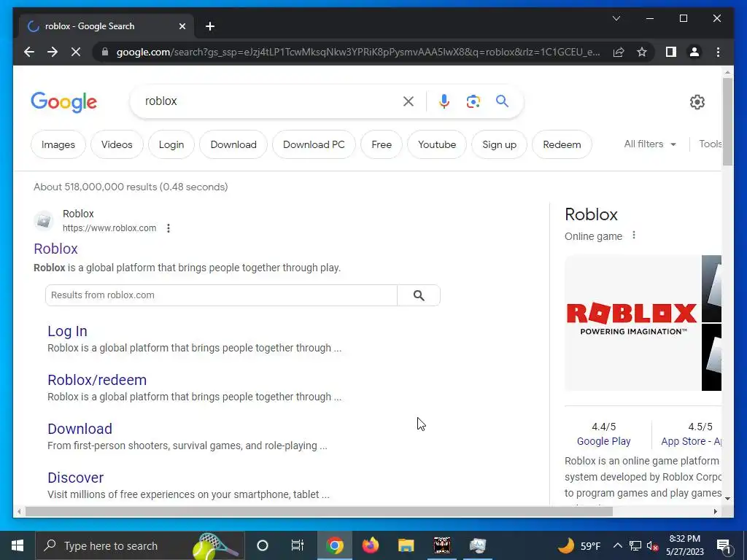Open File Explorer from the taskbar
This screenshot has height=560, width=747.
pyautogui.click(x=406, y=545)
